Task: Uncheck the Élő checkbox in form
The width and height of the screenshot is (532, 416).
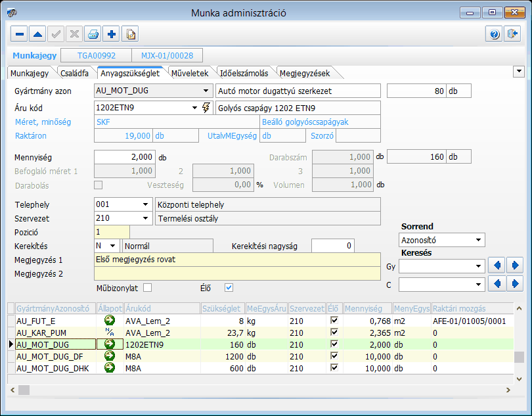Action: (x=229, y=288)
